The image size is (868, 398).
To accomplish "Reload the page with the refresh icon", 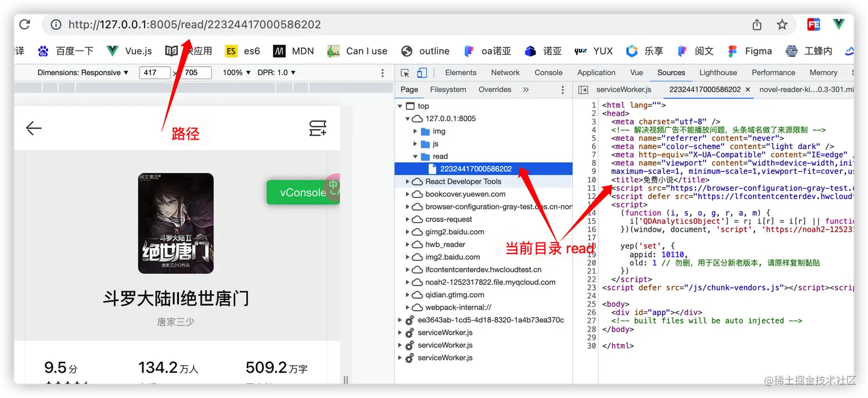I will pyautogui.click(x=25, y=25).
